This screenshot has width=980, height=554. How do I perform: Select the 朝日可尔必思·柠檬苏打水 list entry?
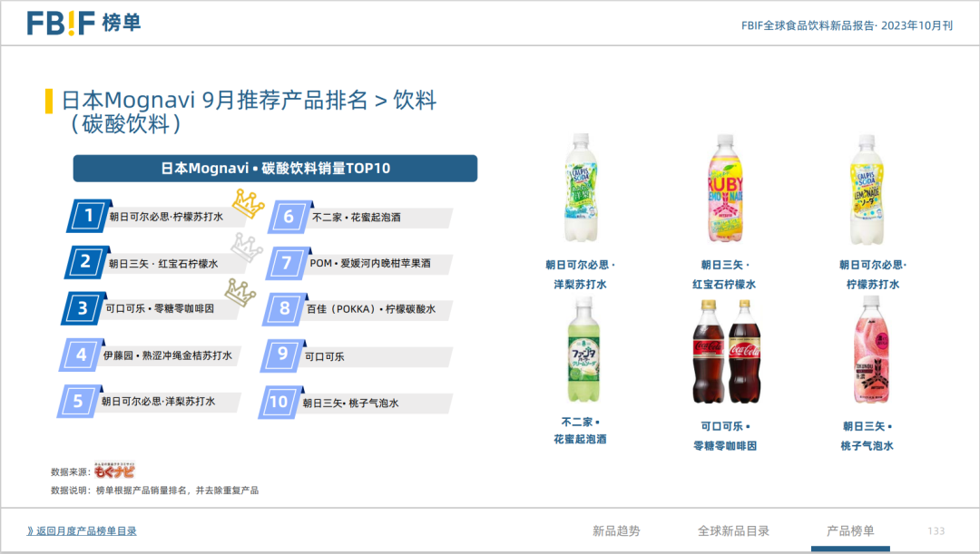[168, 216]
